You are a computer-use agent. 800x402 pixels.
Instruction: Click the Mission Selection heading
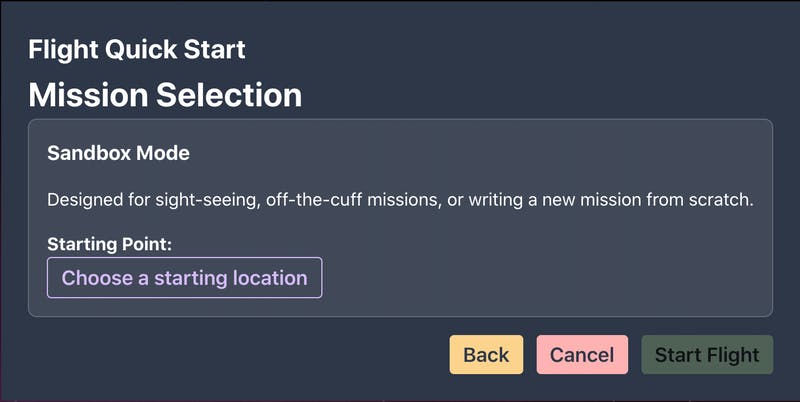click(165, 95)
